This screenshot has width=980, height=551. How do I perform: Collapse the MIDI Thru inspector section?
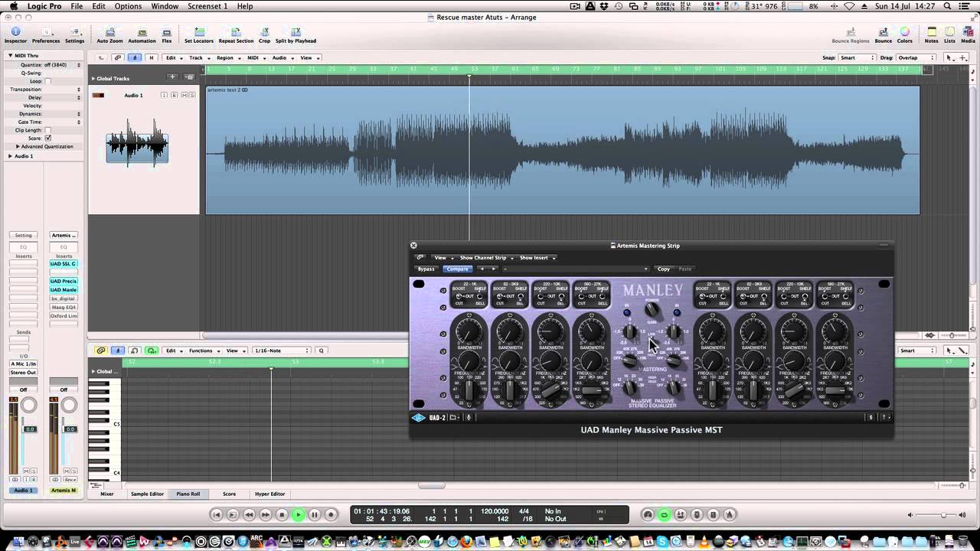11,55
